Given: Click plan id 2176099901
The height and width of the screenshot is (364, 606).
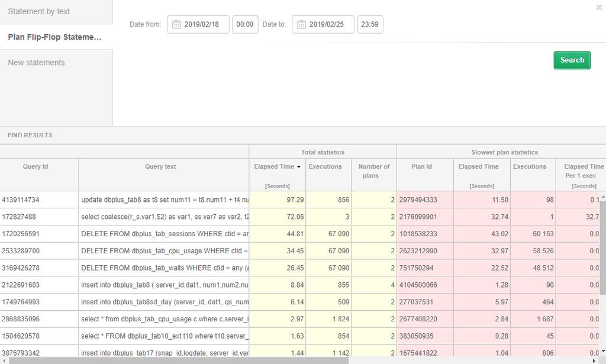Looking at the screenshot, I should tap(418, 217).
